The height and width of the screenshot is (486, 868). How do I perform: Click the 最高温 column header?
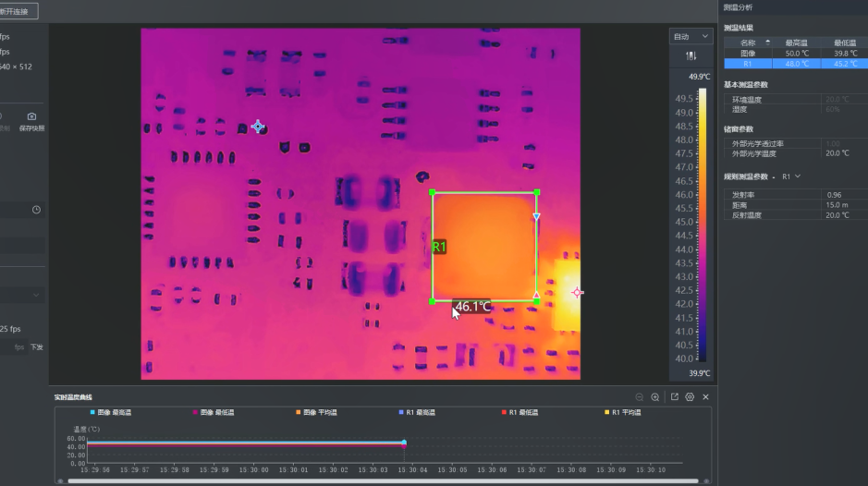click(x=796, y=43)
